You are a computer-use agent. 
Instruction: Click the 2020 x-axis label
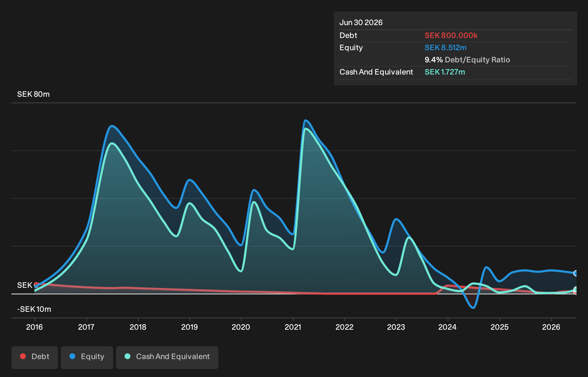[x=241, y=327]
